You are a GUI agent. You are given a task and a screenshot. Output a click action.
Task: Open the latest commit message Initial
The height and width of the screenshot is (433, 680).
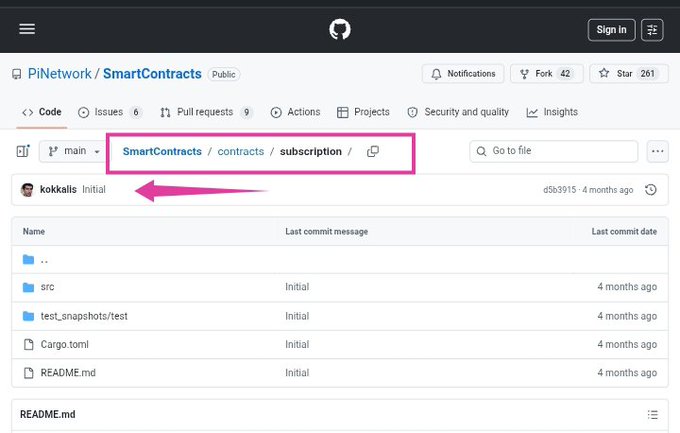click(94, 190)
